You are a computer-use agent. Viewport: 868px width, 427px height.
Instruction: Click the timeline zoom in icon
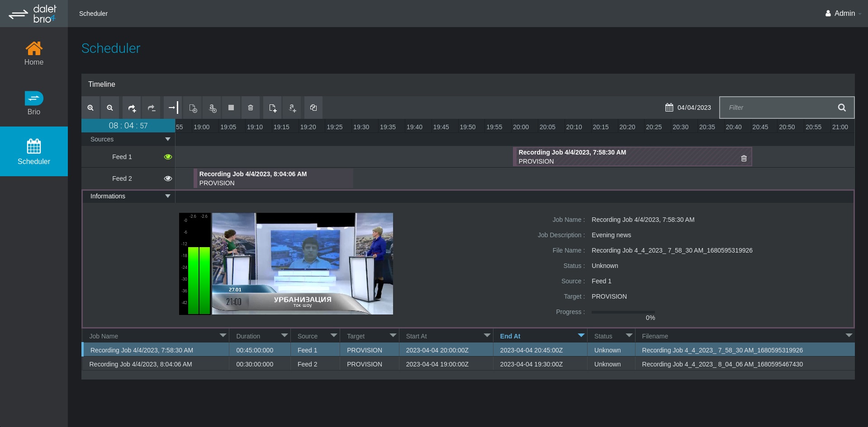click(90, 108)
